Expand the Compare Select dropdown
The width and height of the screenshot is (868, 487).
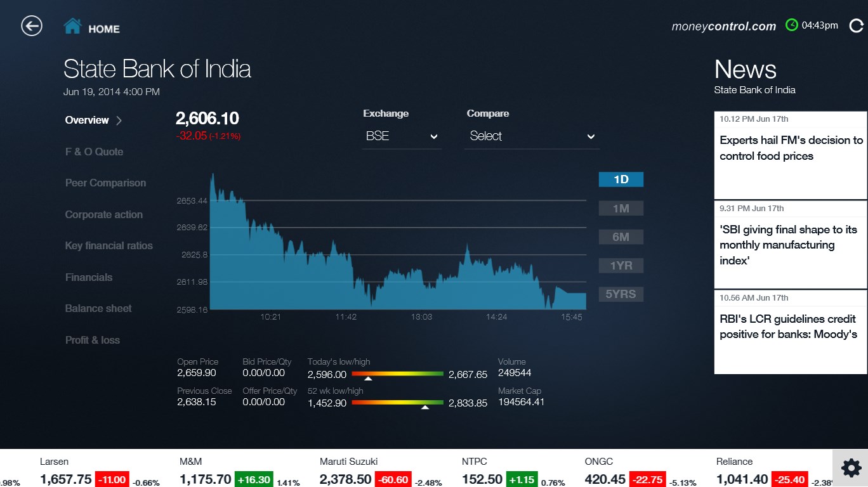[x=532, y=136]
